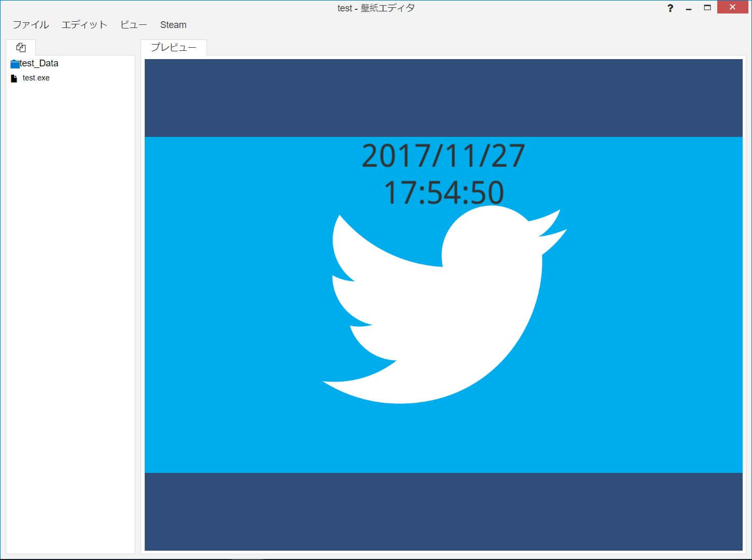
Task: Click the test_Data folder icon
Action: click(15, 64)
